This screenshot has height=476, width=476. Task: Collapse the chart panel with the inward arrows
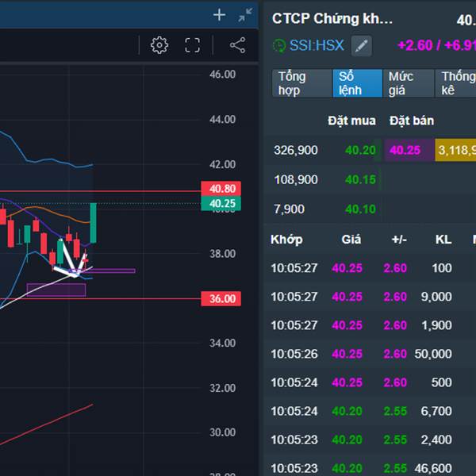(x=245, y=15)
